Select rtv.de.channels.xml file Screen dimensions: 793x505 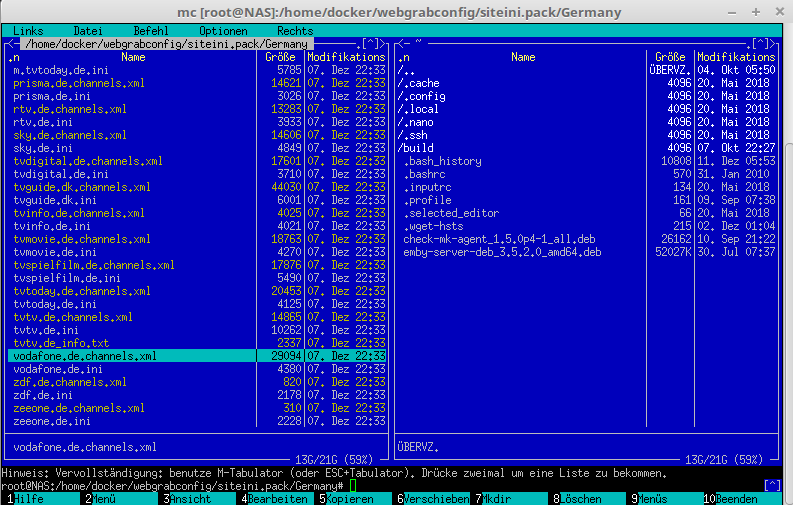tap(70, 109)
